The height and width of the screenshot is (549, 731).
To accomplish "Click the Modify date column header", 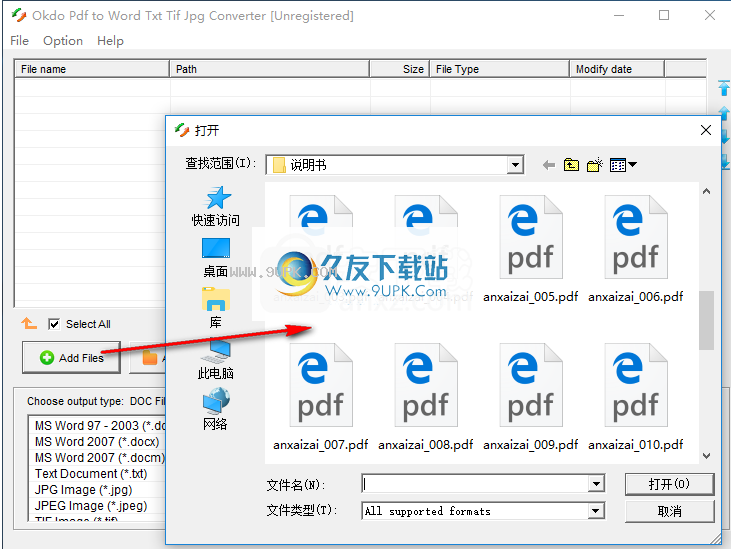I will (x=617, y=69).
